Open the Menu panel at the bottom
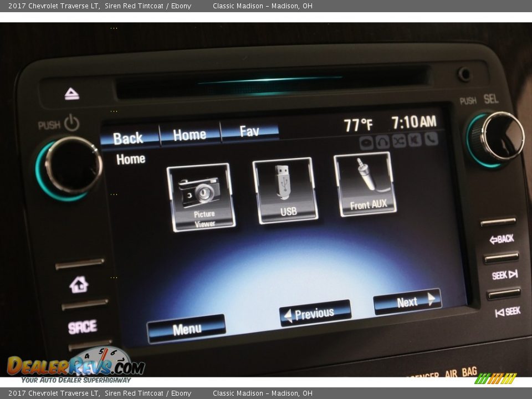The image size is (532, 399). pos(188,328)
